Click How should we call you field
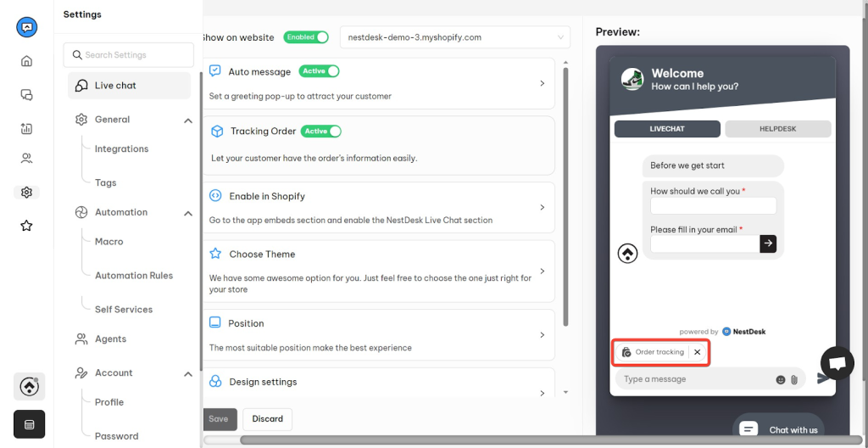Screen dimensions: 868x448 point(713,205)
